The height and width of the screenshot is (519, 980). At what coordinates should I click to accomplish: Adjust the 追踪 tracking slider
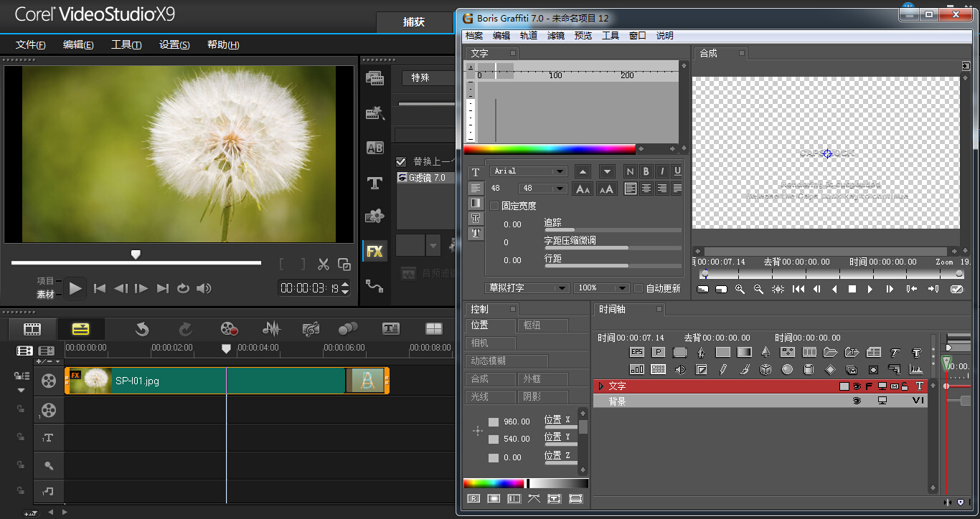click(x=613, y=230)
